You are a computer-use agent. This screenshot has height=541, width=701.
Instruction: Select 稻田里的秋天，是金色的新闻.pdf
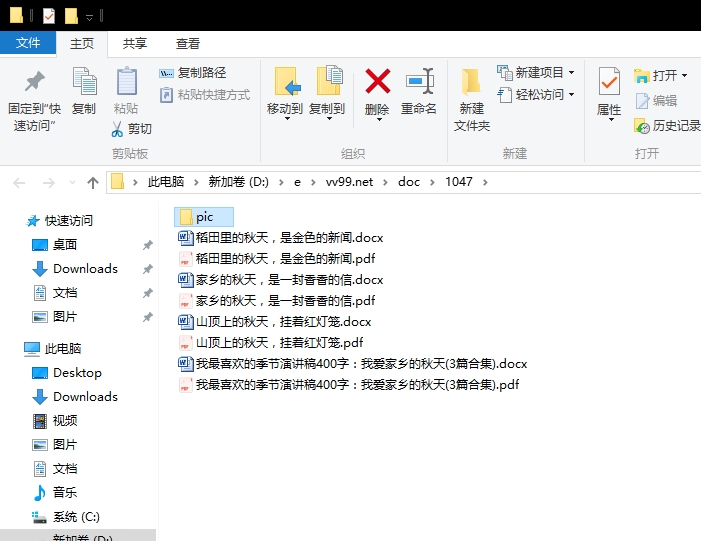(277, 259)
